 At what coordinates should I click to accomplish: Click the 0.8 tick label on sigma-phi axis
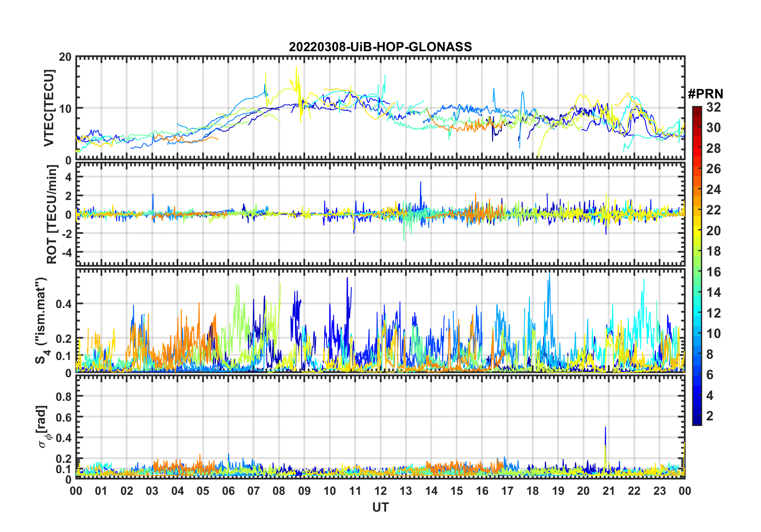tap(64, 396)
